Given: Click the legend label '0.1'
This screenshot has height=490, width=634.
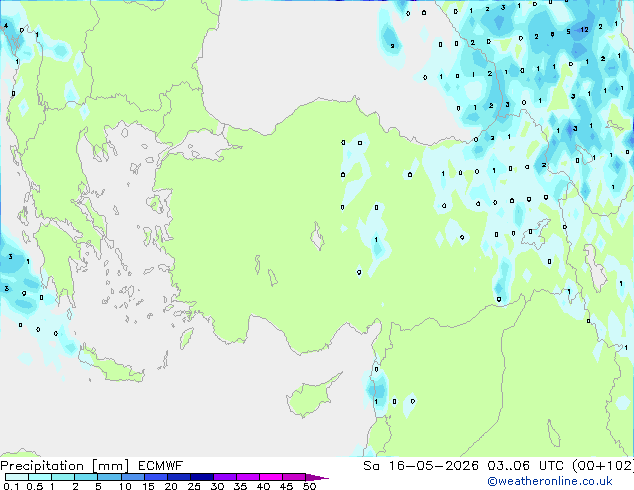Looking at the screenshot, I should 11,486.
